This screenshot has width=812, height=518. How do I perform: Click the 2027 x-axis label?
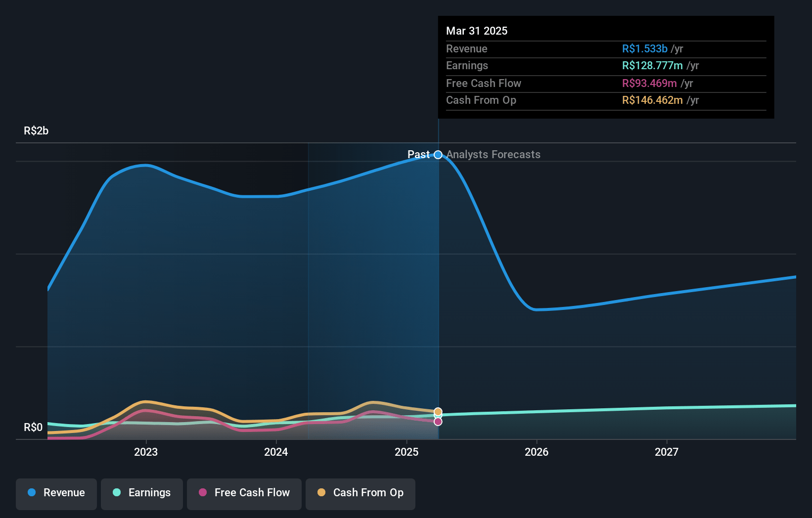(667, 452)
